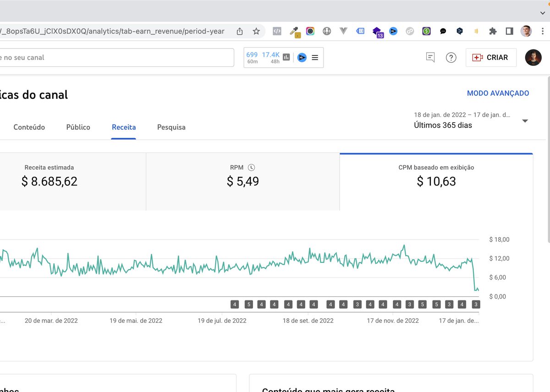Open the vidIQ bar chart stats icon
The image size is (550, 392).
point(286,57)
